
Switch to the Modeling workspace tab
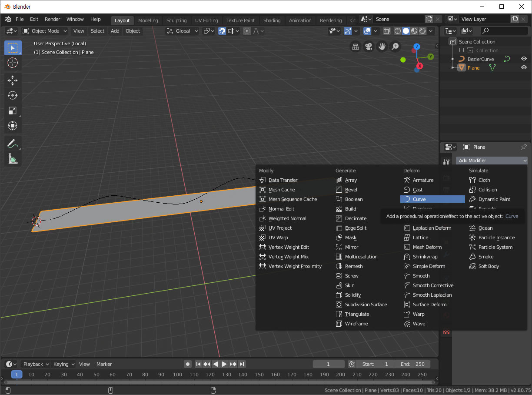(148, 20)
